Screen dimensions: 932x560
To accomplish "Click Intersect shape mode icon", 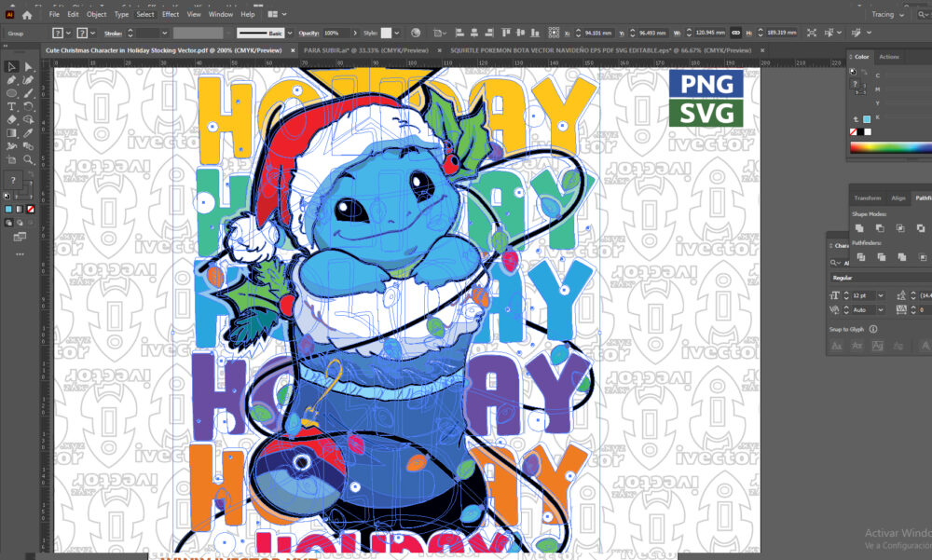I will (900, 228).
